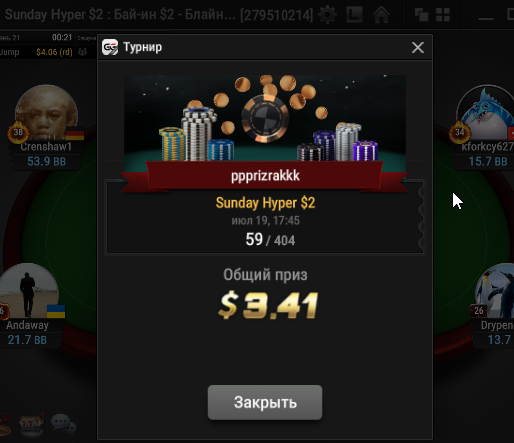The height and width of the screenshot is (443, 514).
Task: Click the lobby L icon
Action: (354, 15)
